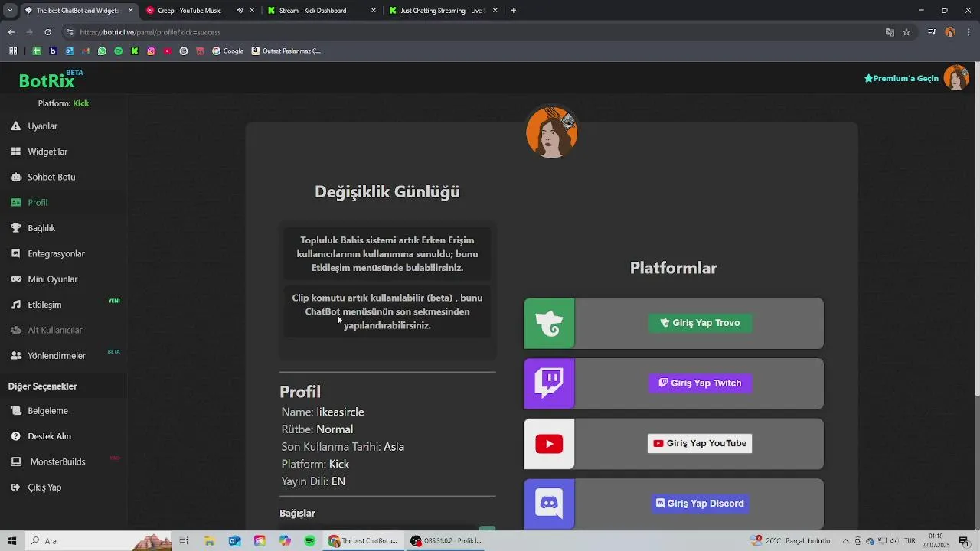This screenshot has height=551, width=980.
Task: Click the green Trovo logo tile
Action: tap(549, 324)
